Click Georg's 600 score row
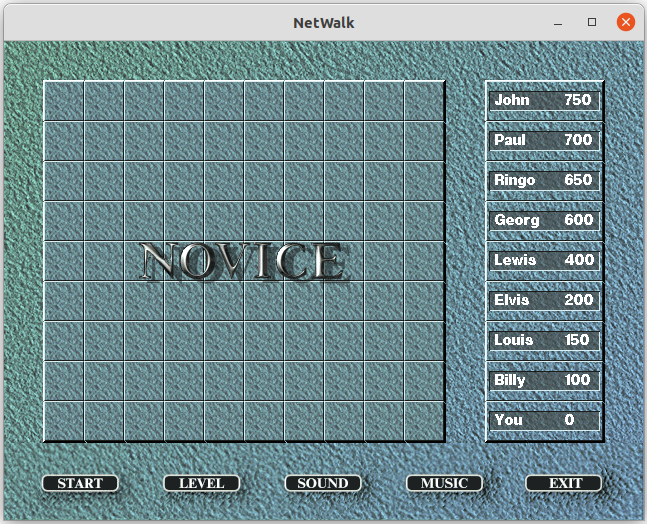Screen dimensions: 647x524 coord(544,220)
